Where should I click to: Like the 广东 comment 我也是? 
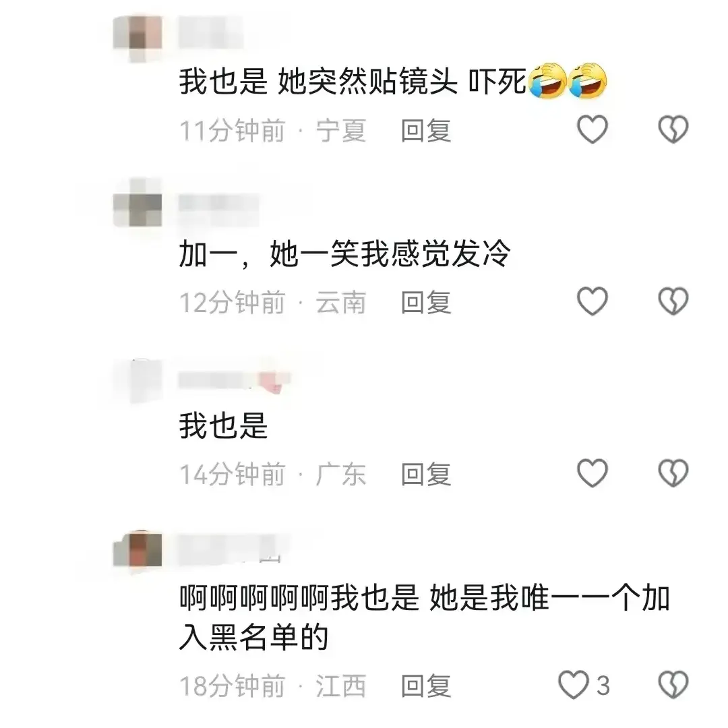(x=592, y=473)
